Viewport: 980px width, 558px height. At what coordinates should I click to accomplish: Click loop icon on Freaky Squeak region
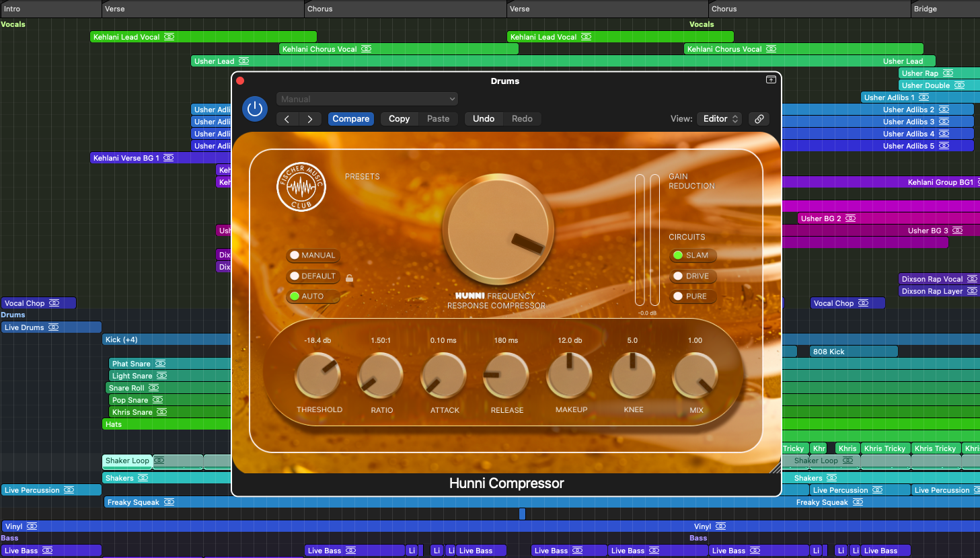(169, 502)
